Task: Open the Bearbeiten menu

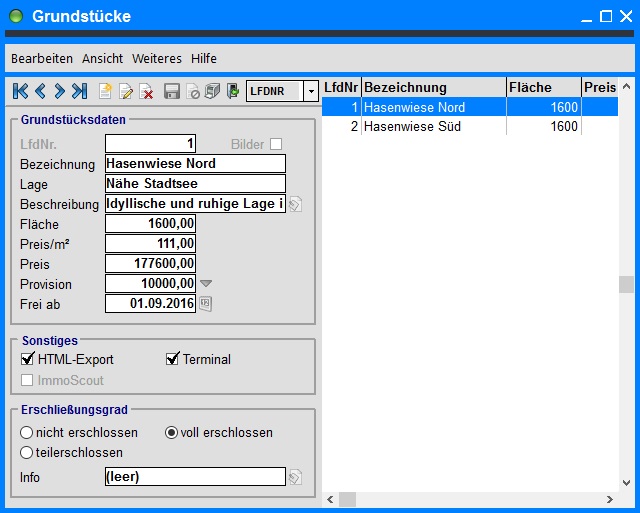Action: (x=42, y=59)
